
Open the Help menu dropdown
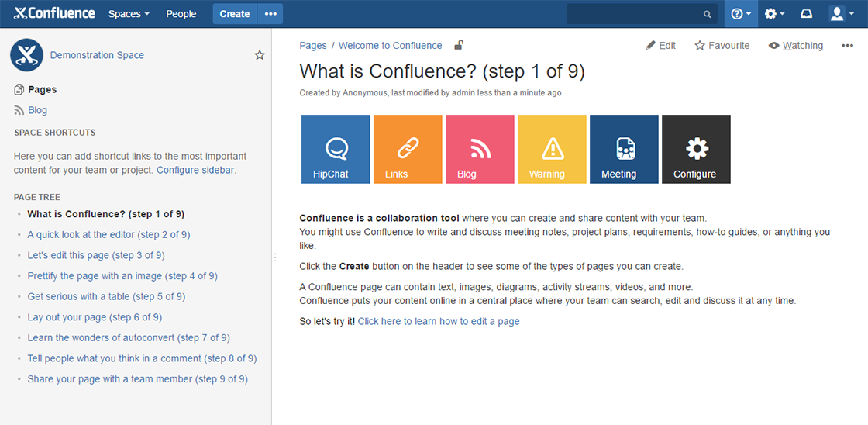741,14
